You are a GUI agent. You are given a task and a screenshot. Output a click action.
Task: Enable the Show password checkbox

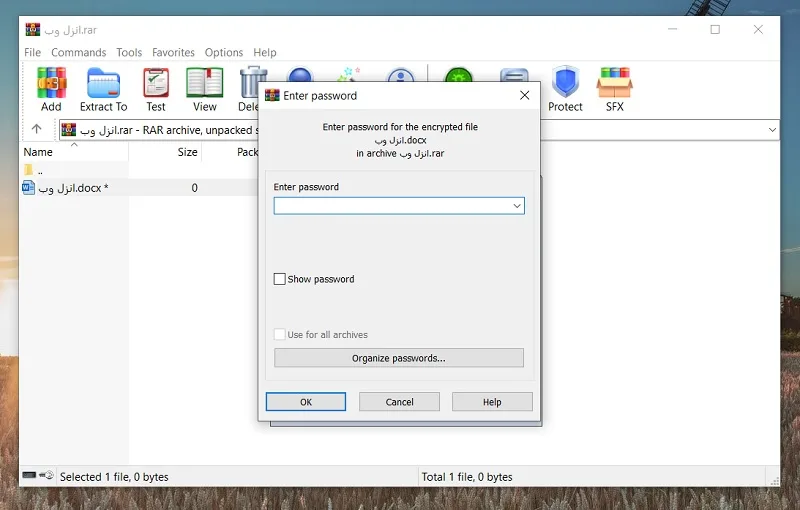pyautogui.click(x=280, y=279)
